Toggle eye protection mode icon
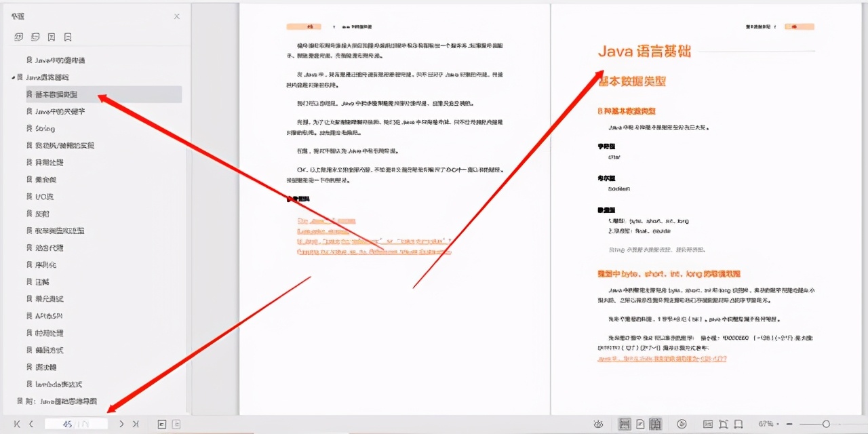The image size is (868, 434). click(599, 424)
